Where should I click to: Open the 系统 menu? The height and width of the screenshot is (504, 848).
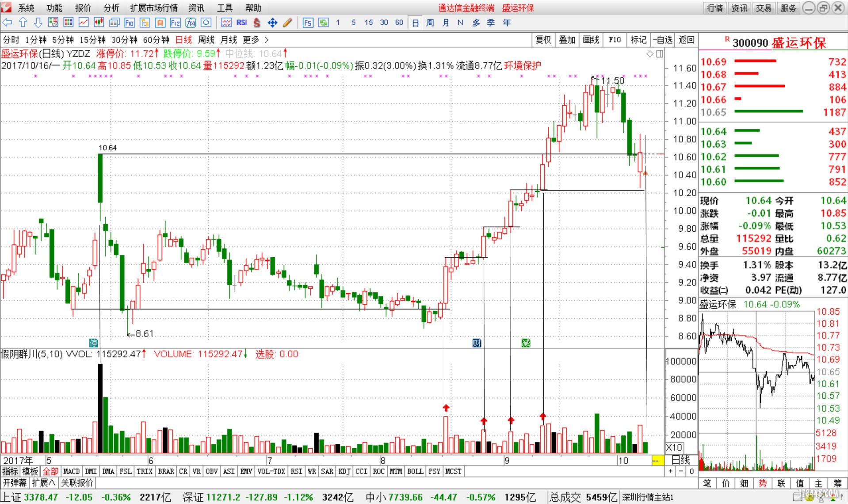26,8
